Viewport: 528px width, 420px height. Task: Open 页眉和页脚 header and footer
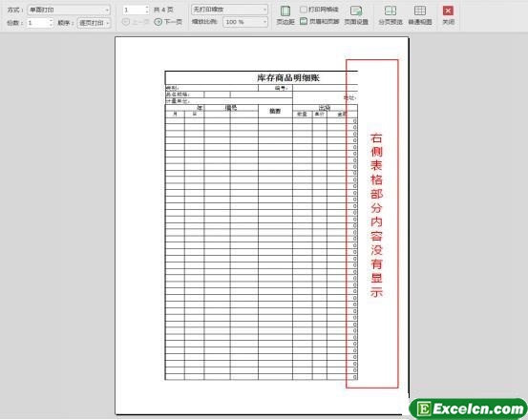(319, 22)
